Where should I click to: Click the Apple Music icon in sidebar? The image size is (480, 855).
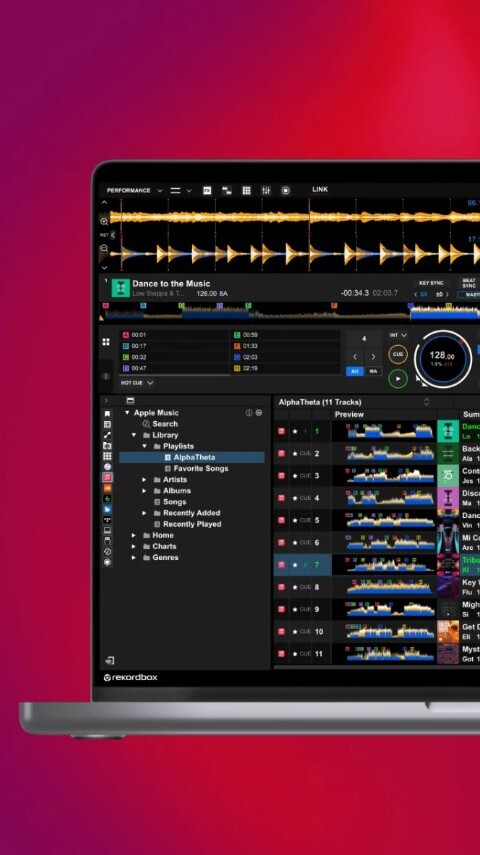click(107, 477)
